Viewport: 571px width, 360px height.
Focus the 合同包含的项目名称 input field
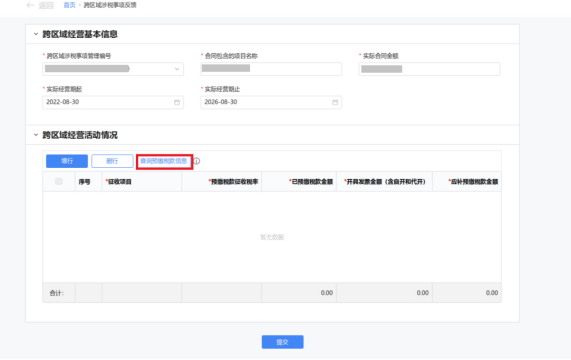pyautogui.click(x=271, y=69)
